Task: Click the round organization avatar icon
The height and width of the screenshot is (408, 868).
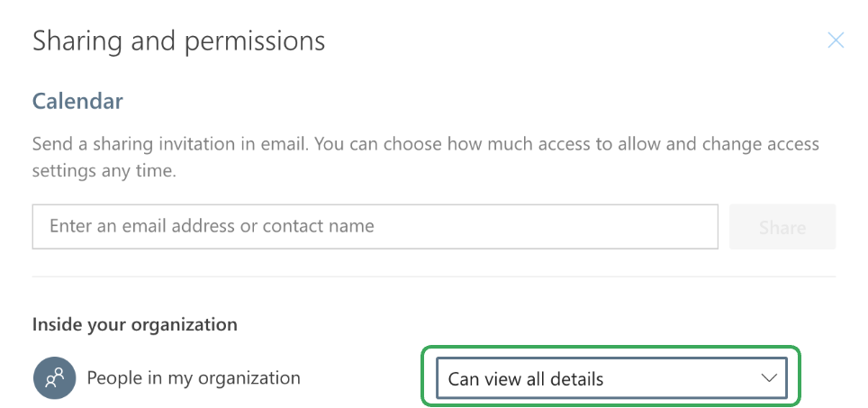Action: coord(53,378)
